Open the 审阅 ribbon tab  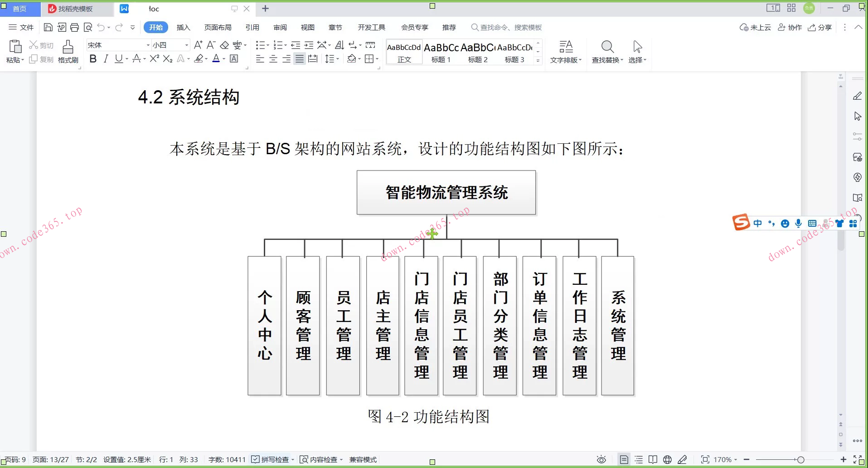click(280, 27)
